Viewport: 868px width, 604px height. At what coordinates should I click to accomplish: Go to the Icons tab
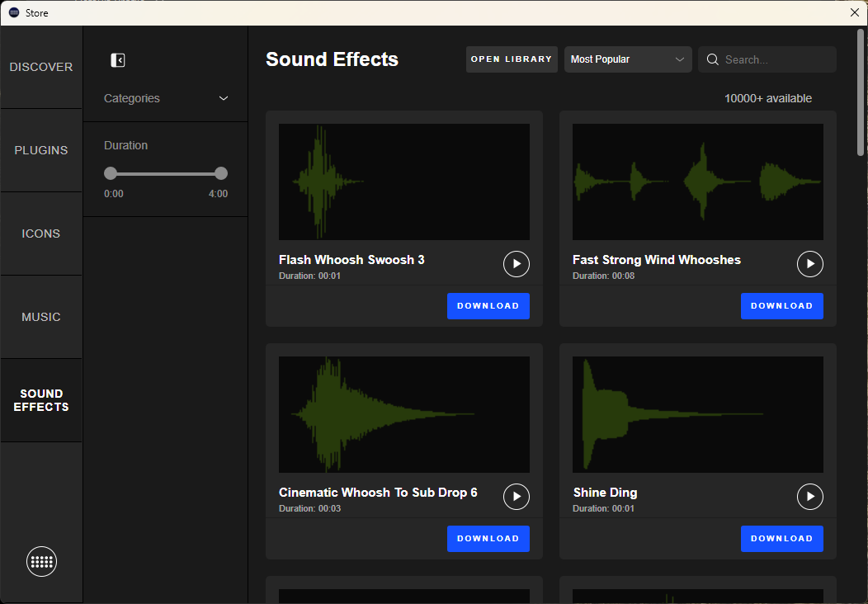41,234
